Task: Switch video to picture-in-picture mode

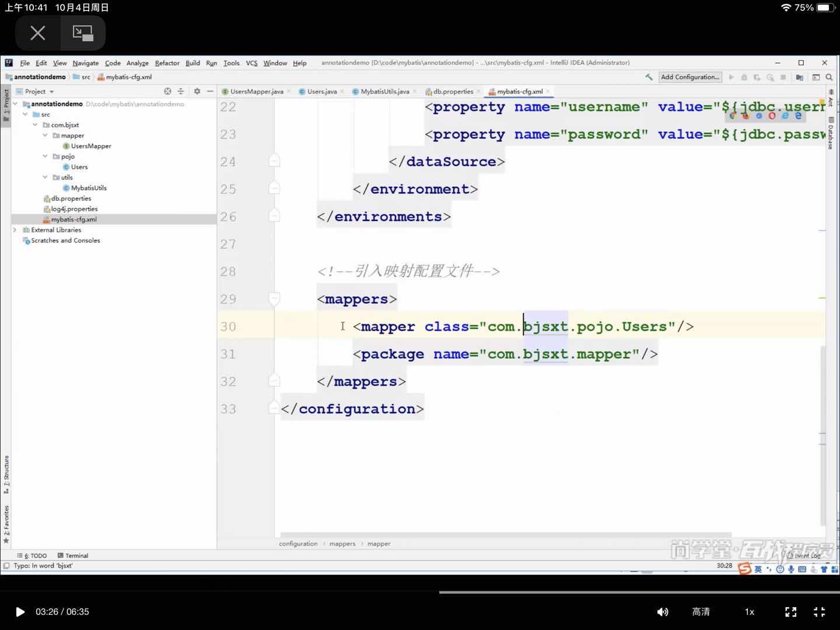Action: click(x=83, y=33)
